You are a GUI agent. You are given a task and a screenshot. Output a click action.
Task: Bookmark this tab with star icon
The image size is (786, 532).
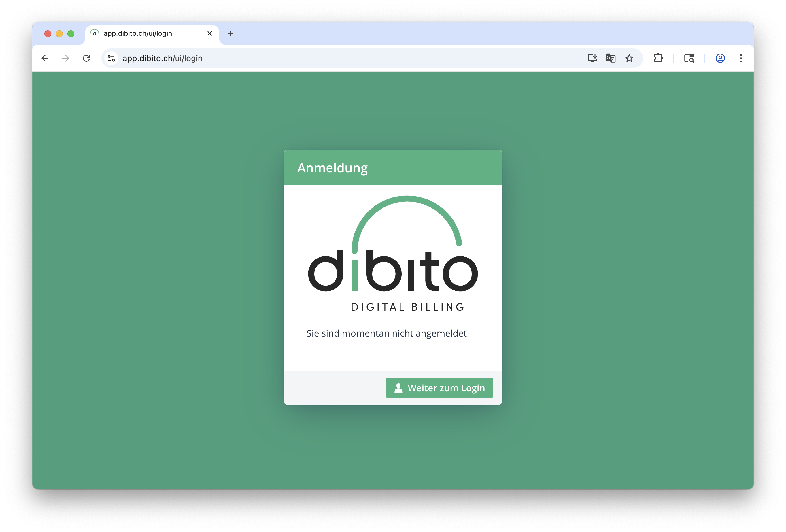[x=629, y=58]
